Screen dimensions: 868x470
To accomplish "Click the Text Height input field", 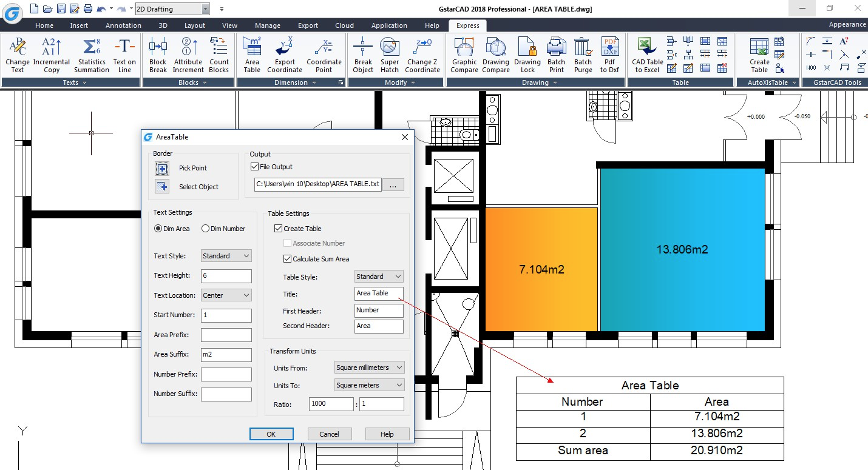I will pyautogui.click(x=226, y=276).
